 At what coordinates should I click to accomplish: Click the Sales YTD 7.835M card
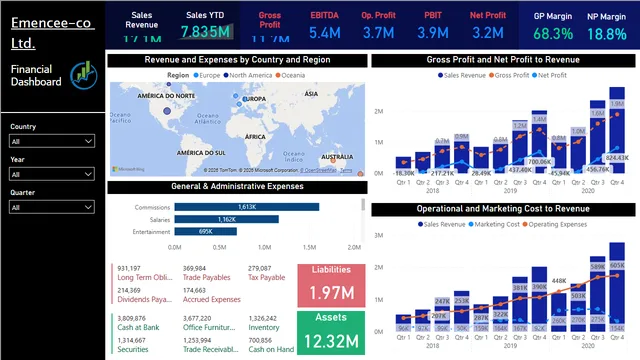point(205,26)
